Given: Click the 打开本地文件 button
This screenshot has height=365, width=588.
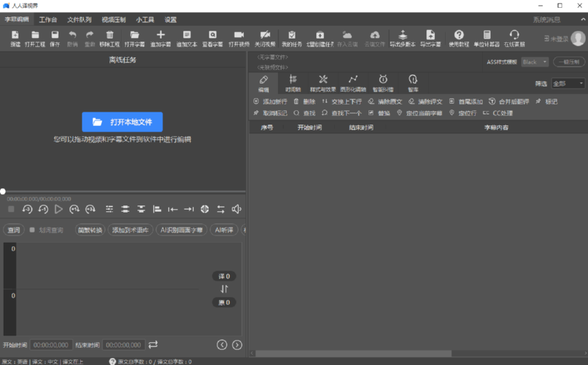Looking at the screenshot, I should [x=122, y=122].
